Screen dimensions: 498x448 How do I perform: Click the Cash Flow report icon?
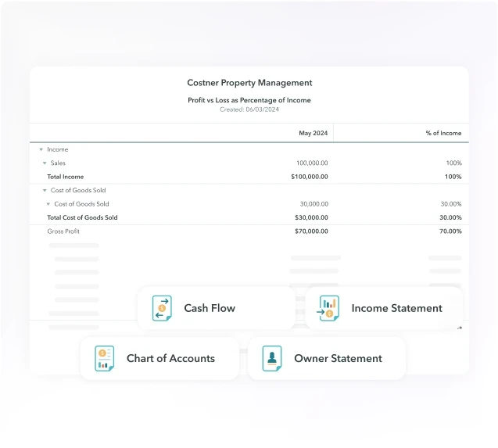pyautogui.click(x=162, y=308)
